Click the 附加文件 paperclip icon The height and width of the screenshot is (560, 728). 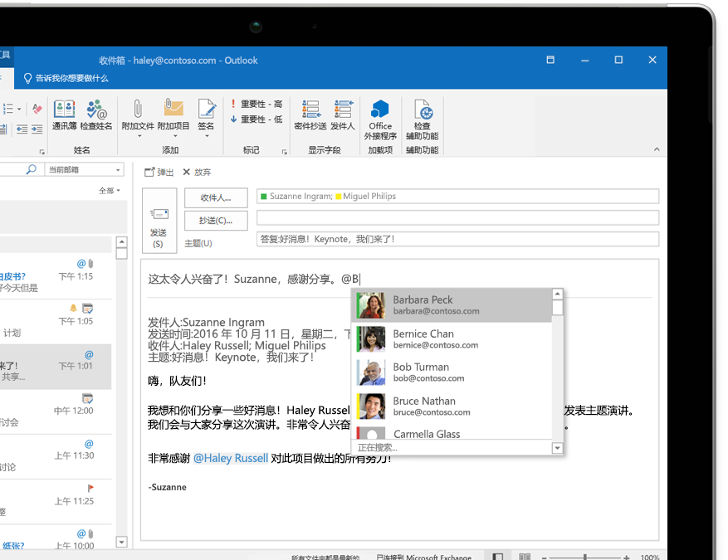[x=138, y=115]
